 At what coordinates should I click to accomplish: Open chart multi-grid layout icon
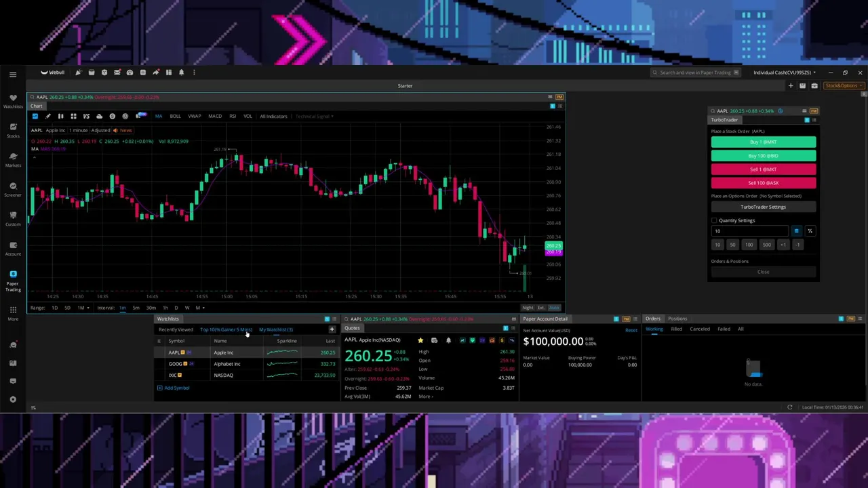point(73,117)
